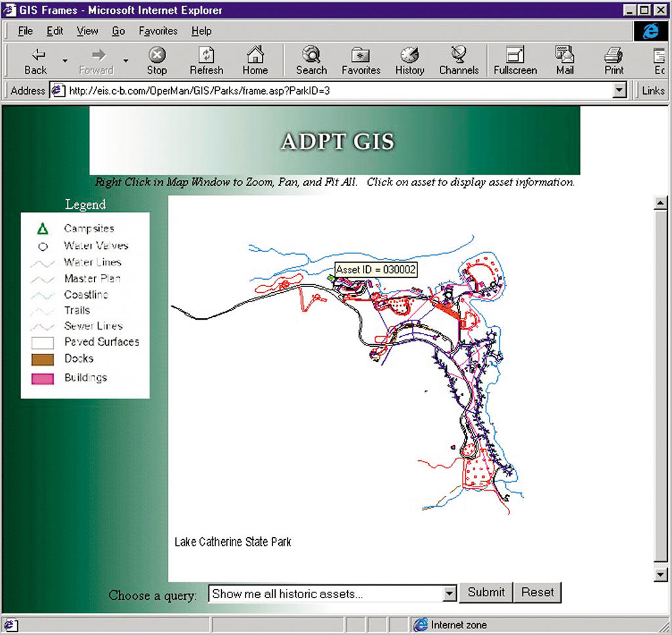Open the Choose a query dropdown
This screenshot has width=672, height=635.
coord(332,594)
